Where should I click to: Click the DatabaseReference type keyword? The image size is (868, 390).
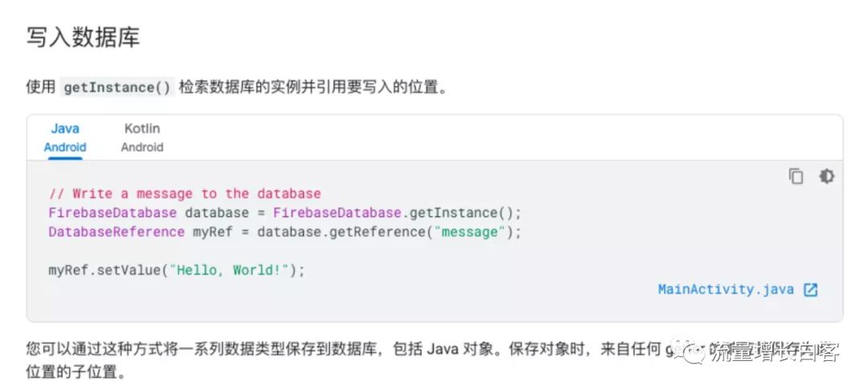click(x=117, y=232)
